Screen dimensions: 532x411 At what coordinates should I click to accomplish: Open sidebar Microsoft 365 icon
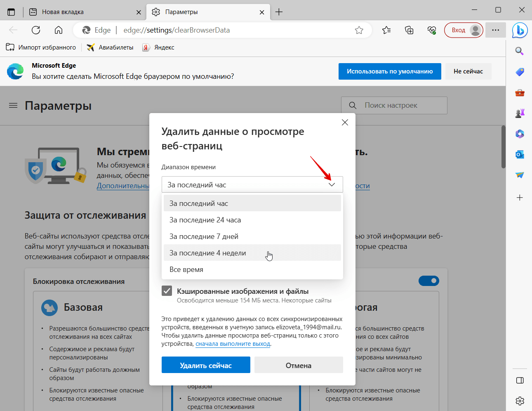[520, 134]
